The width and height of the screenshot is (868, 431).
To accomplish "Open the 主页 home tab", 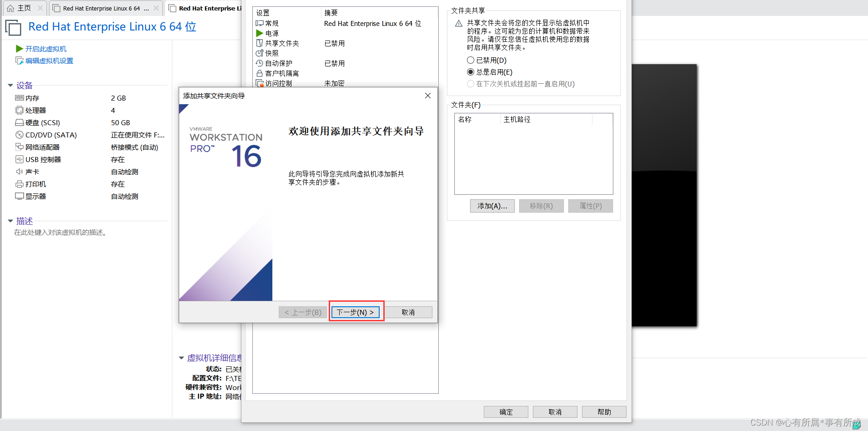I will pyautogui.click(x=24, y=8).
